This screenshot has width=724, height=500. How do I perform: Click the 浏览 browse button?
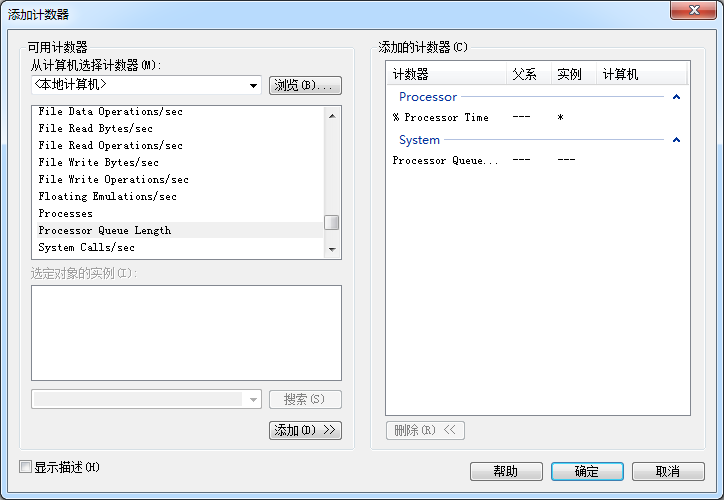pos(305,86)
